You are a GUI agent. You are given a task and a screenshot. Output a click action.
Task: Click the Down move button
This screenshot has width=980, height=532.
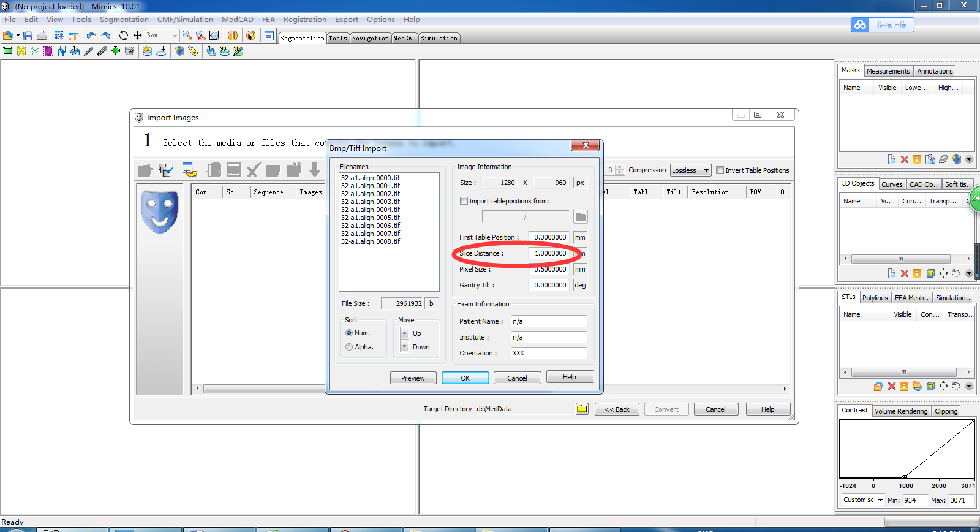(x=404, y=347)
